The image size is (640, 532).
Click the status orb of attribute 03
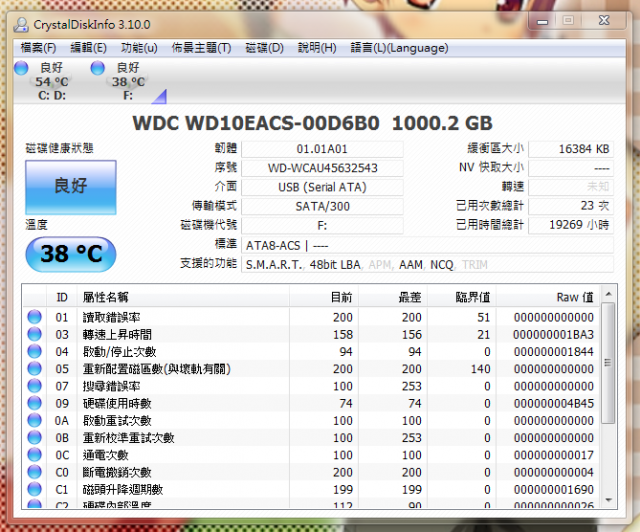point(35,334)
